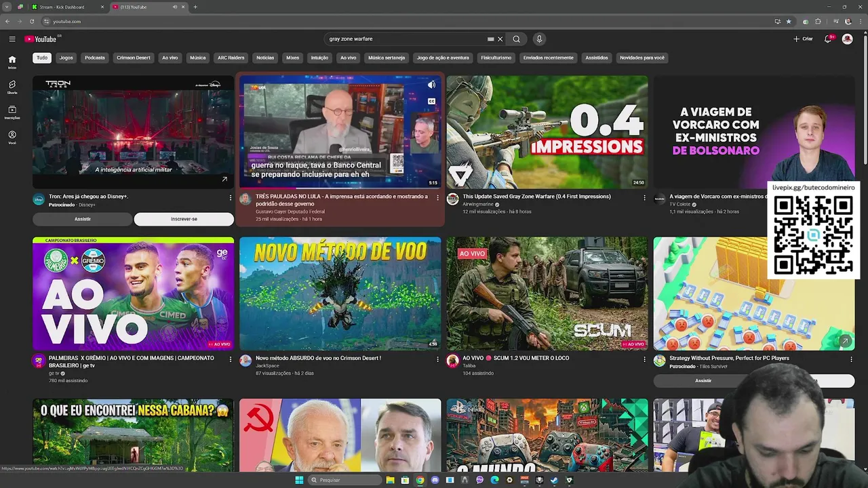
Task: Toggle closed captions on the preview video
Action: coord(431,101)
